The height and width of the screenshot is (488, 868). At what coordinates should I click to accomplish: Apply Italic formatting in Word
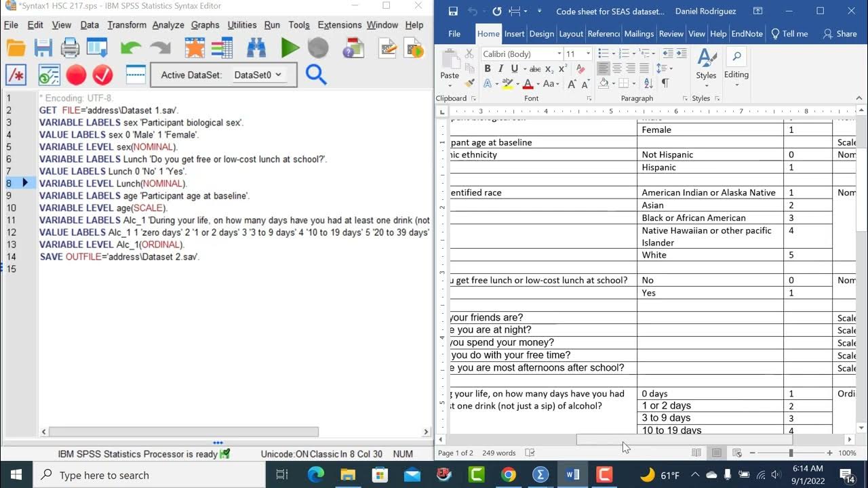coord(500,68)
